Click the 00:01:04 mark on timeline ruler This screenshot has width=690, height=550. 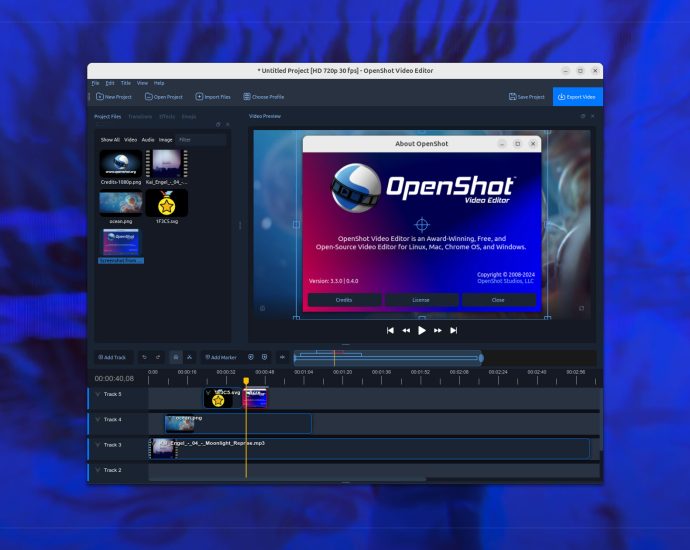[x=304, y=372]
